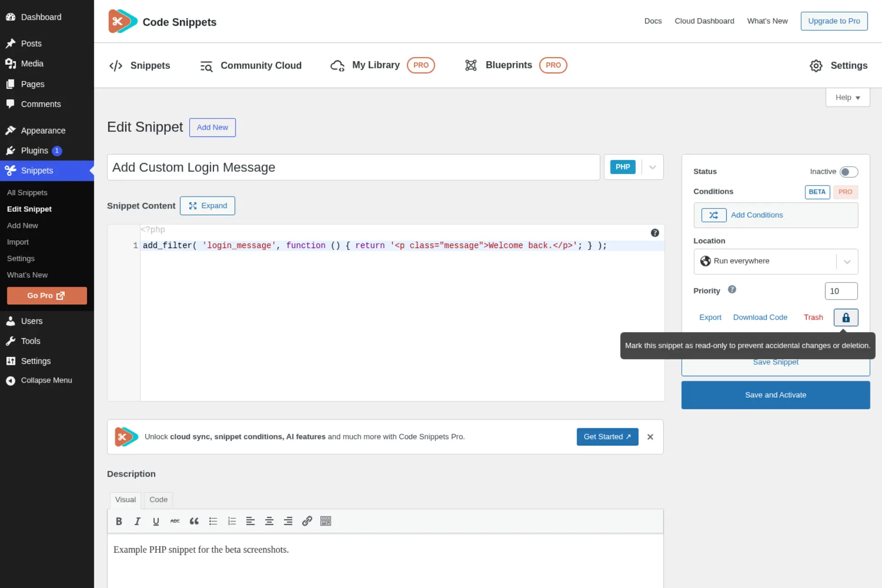Open the Plugins menu
This screenshot has width=882, height=588.
(x=47, y=151)
